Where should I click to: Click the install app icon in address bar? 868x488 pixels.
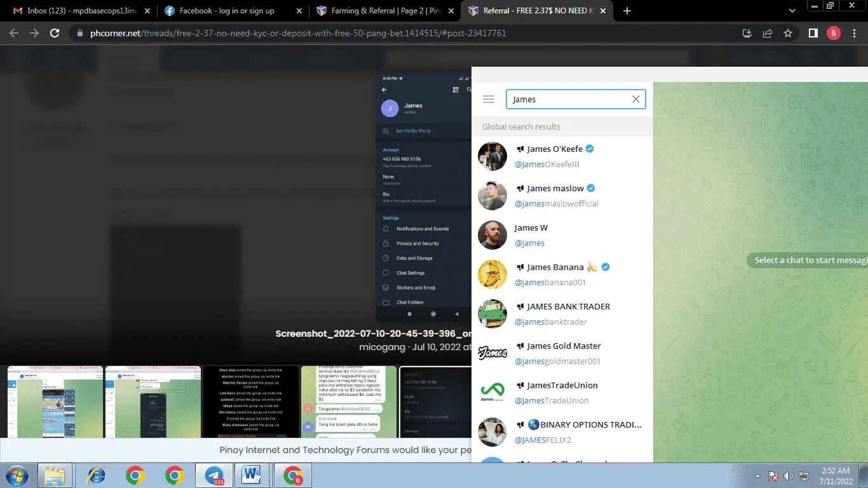coord(747,33)
